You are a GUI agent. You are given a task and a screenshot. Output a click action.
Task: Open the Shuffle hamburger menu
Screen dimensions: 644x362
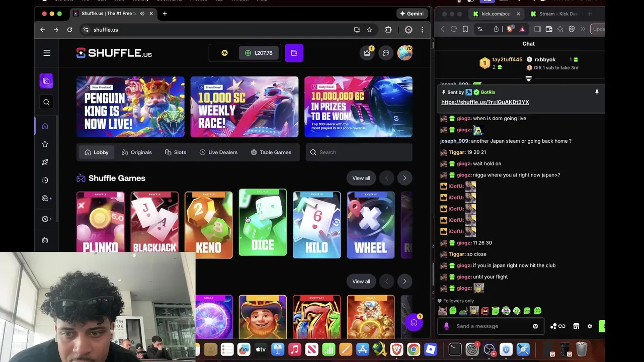coord(47,53)
